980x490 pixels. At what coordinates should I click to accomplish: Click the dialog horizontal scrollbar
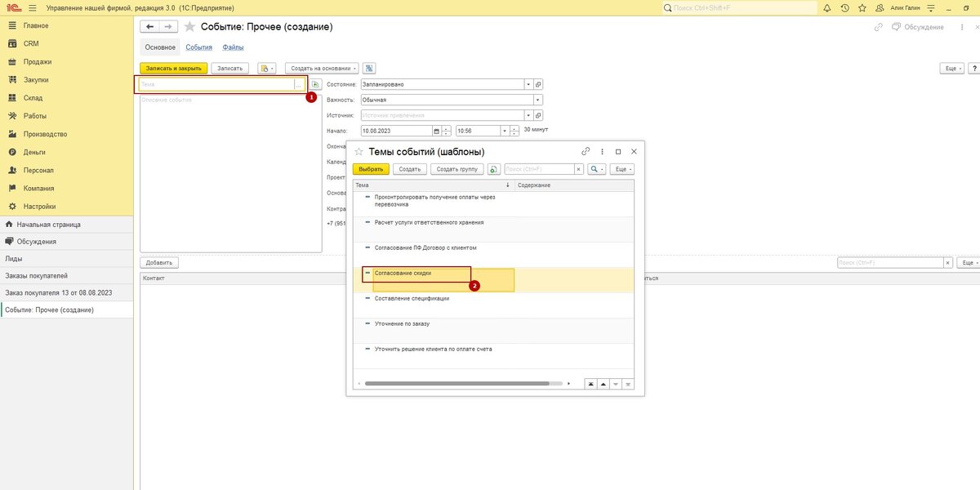(457, 383)
